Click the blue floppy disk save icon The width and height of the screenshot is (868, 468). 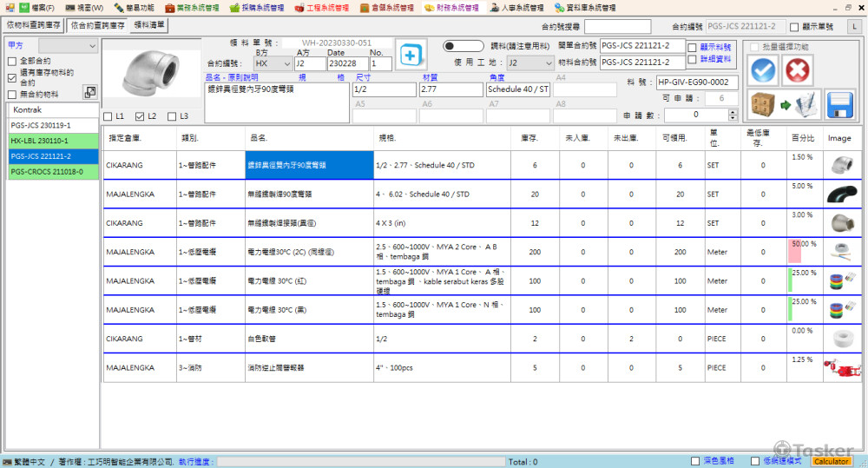[840, 104]
